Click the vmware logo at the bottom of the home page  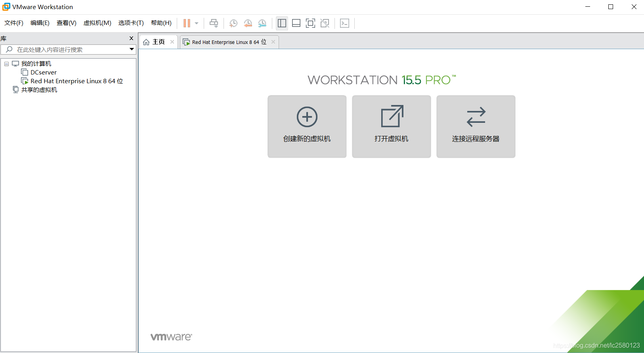pyautogui.click(x=171, y=337)
